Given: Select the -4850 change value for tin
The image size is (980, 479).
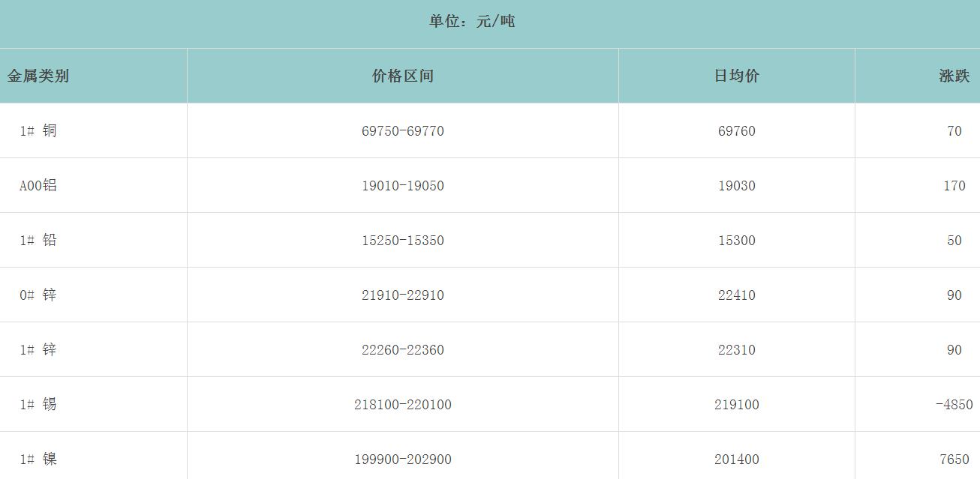Looking at the screenshot, I should pyautogui.click(x=954, y=405).
